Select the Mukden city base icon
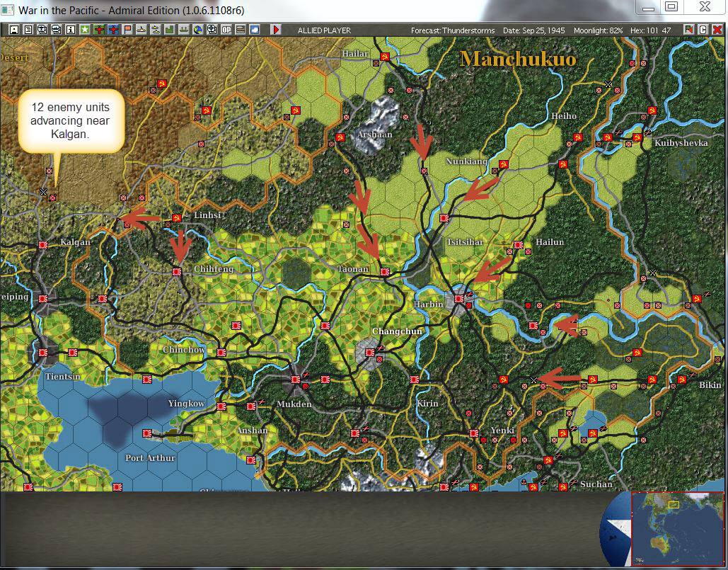The width and height of the screenshot is (728, 570). 295,380
